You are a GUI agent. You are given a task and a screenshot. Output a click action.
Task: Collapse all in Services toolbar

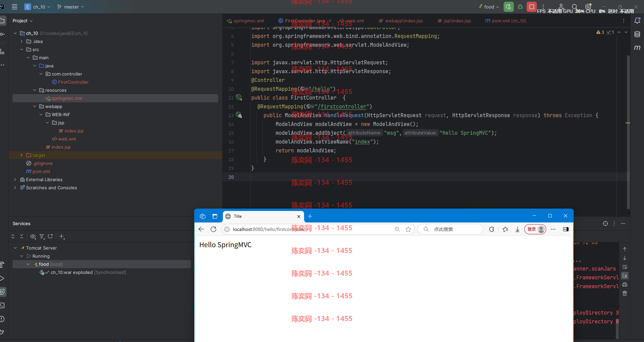coord(22,236)
